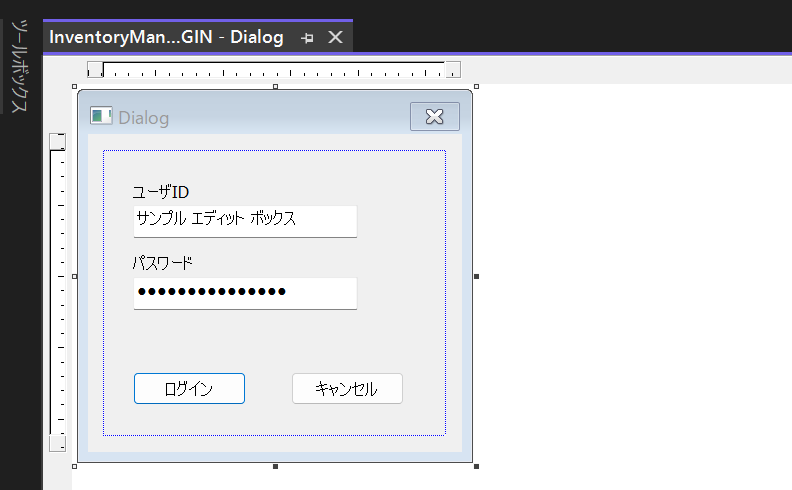Click the masked password edit box
This screenshot has height=490, width=792.
245,293
